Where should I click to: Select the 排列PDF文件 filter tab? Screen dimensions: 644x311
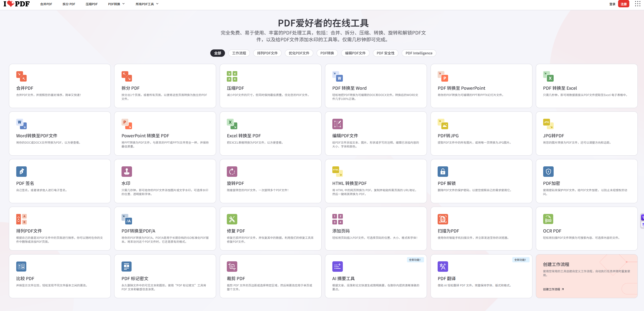click(267, 53)
